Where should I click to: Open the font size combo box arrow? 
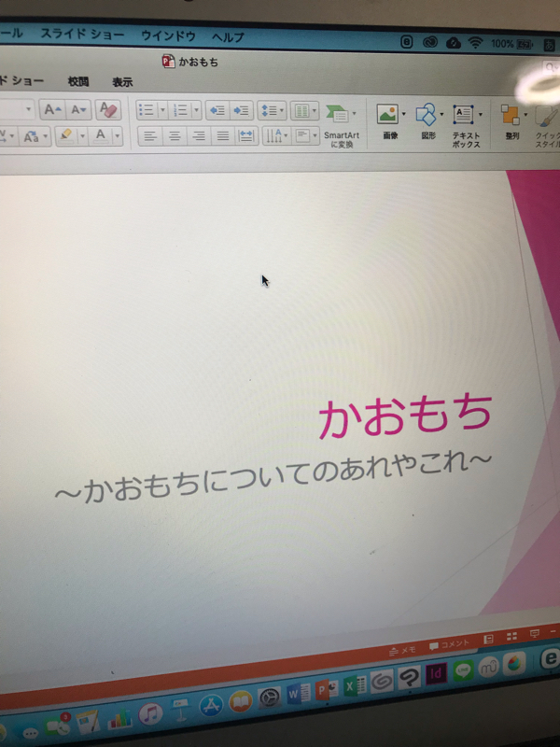(x=29, y=109)
